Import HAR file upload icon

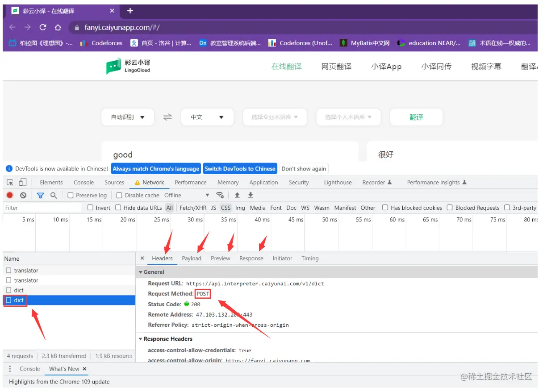pos(237,195)
